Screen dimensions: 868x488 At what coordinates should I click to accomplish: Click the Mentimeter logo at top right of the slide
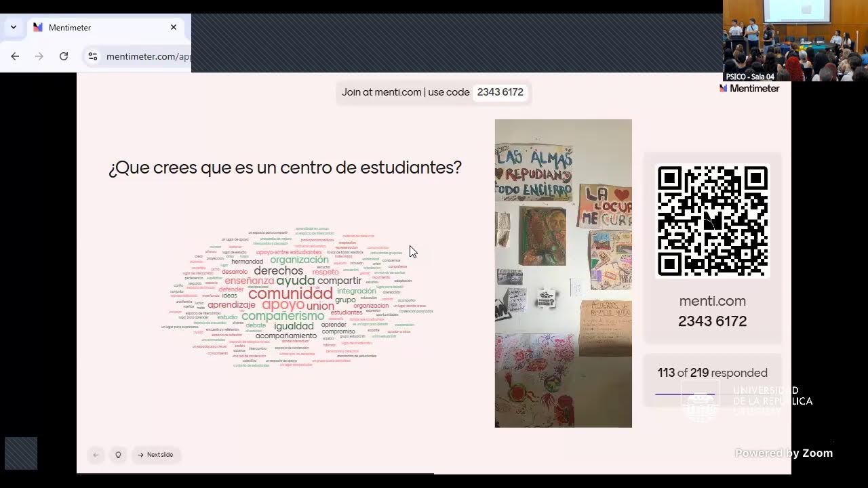749,89
